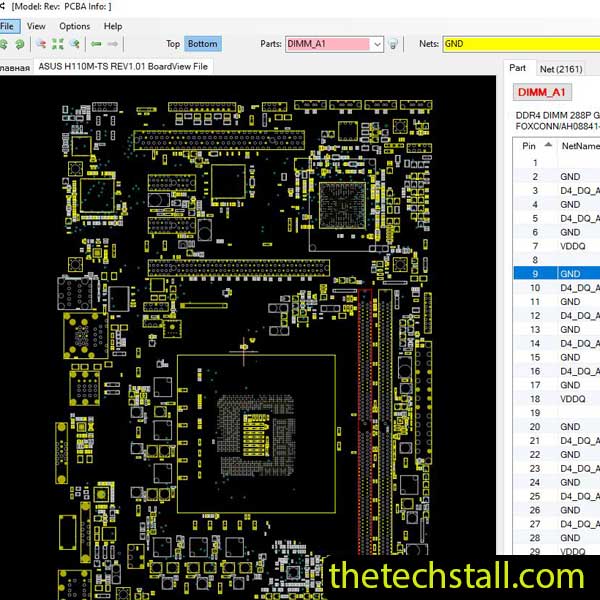
Task: Select pin 13 GND row
Action: point(557,329)
